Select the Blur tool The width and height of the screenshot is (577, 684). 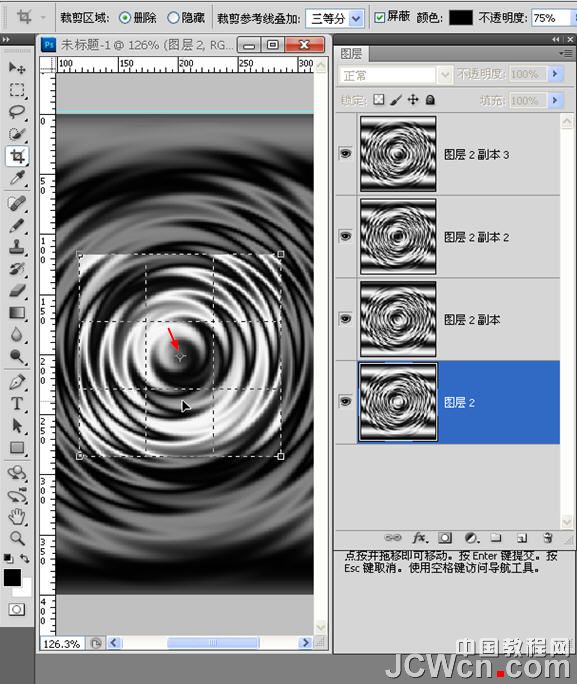[x=17, y=335]
